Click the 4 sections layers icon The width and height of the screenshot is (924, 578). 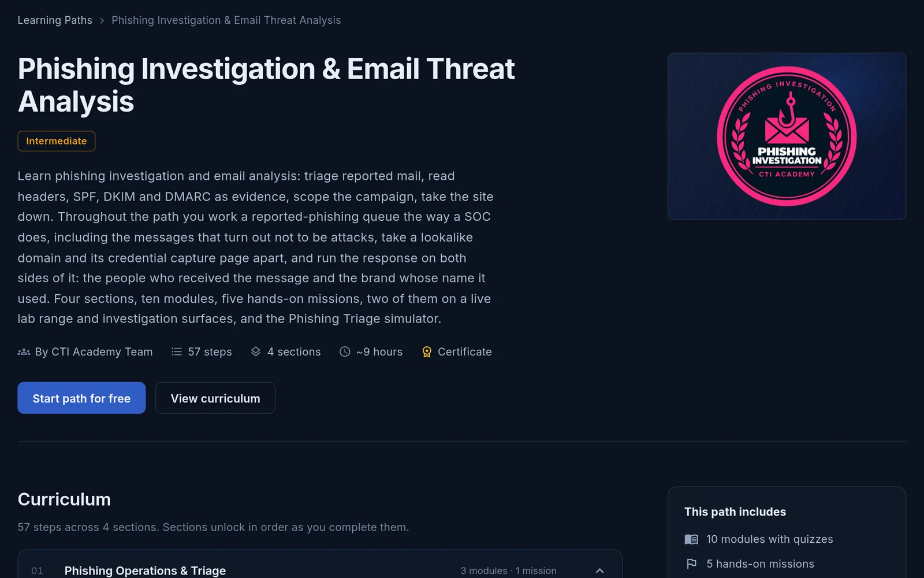pyautogui.click(x=256, y=351)
